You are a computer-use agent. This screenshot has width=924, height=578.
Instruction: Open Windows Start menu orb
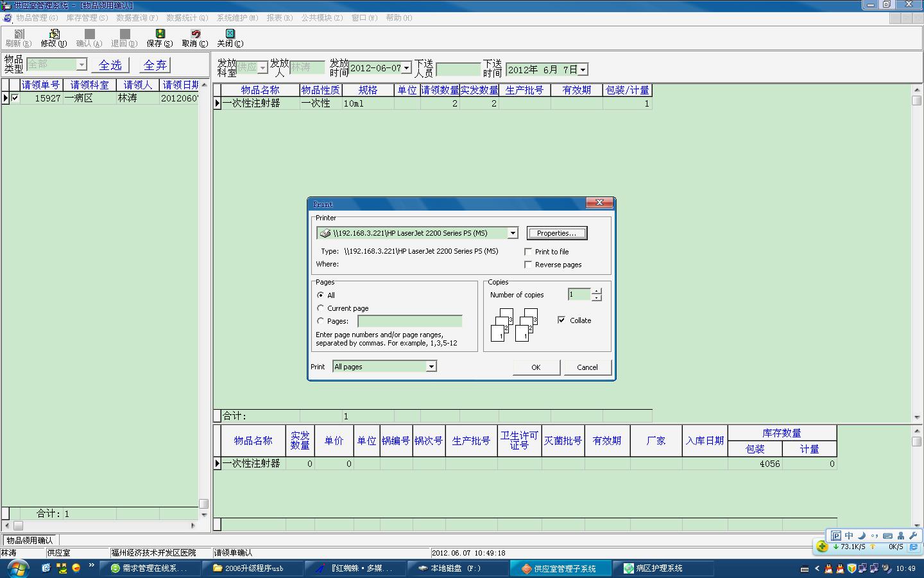coord(17,568)
